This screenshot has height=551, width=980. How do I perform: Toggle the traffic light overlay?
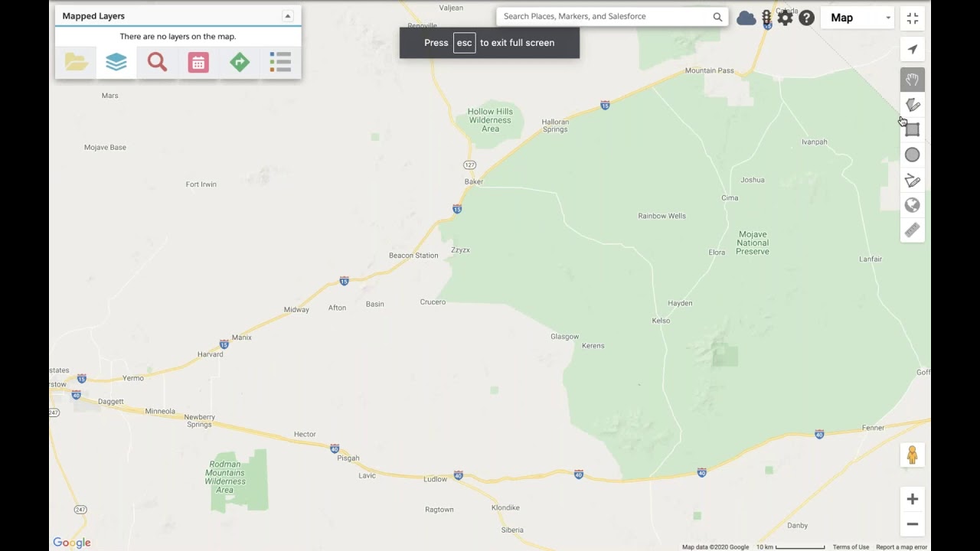click(766, 18)
